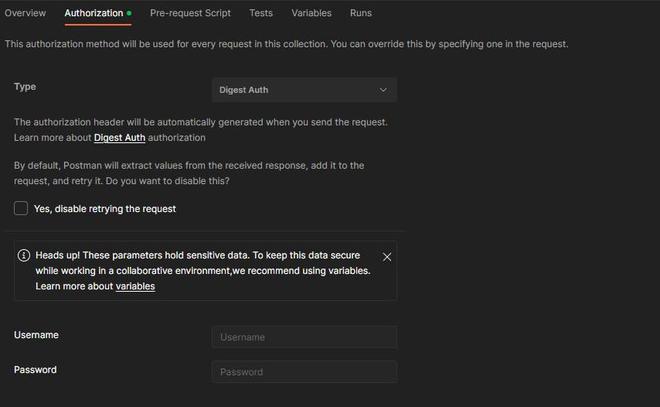The width and height of the screenshot is (660, 407).
Task: Click the 'Yes, disable retrying the request' label
Action: pyautogui.click(x=105, y=209)
